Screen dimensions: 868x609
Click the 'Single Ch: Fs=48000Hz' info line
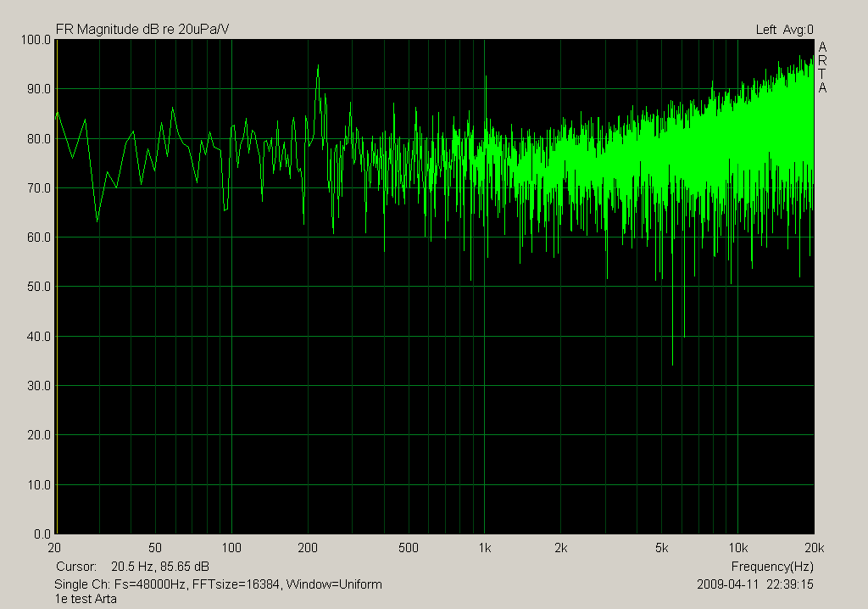click(218, 584)
